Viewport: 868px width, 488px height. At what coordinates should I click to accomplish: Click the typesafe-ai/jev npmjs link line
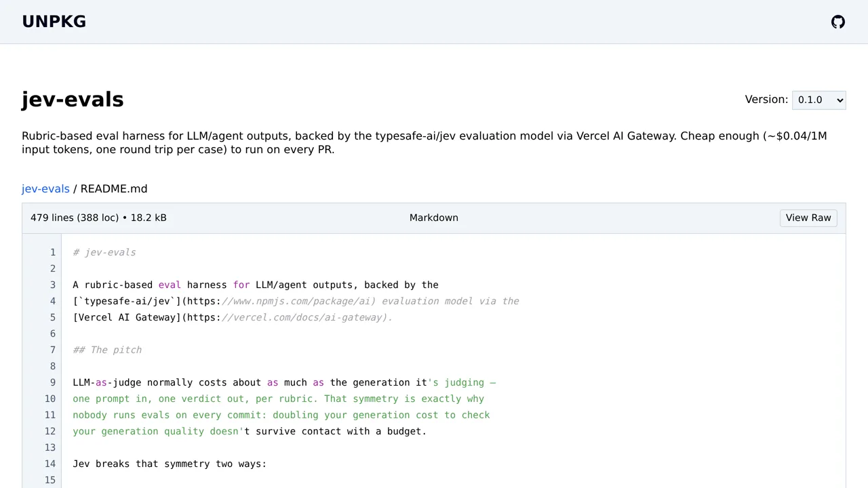[296, 301]
